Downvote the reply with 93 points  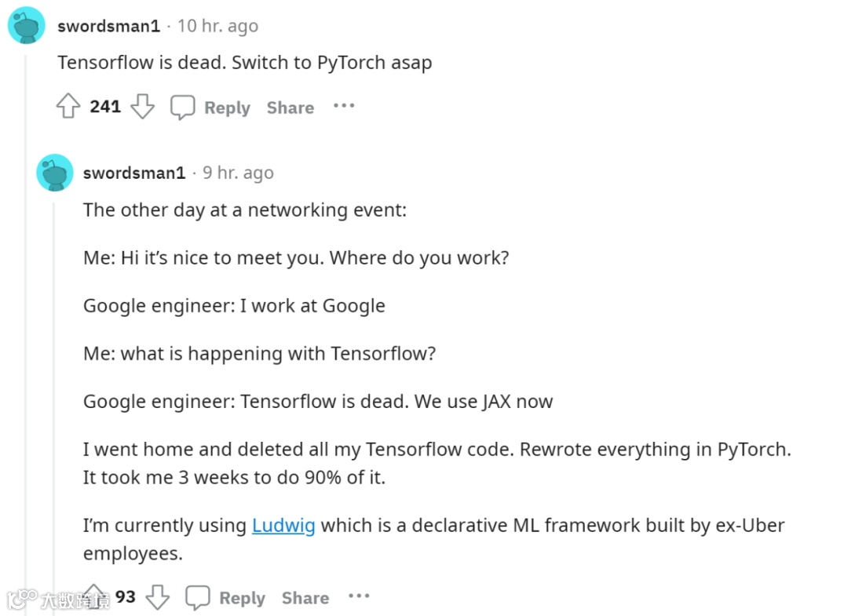pos(158,597)
